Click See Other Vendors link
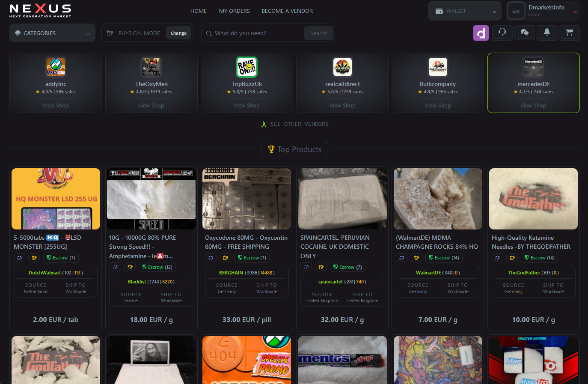The height and width of the screenshot is (384, 588). (x=300, y=124)
